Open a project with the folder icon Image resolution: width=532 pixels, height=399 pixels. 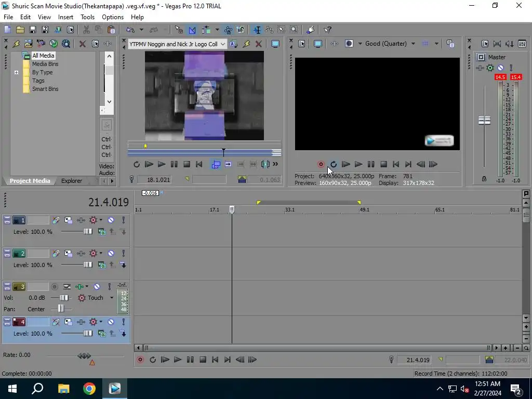[x=20, y=30]
